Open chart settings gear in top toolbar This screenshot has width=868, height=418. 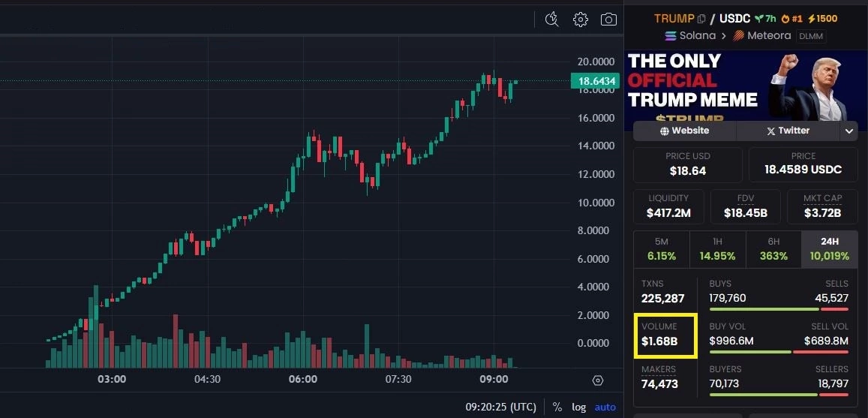580,20
